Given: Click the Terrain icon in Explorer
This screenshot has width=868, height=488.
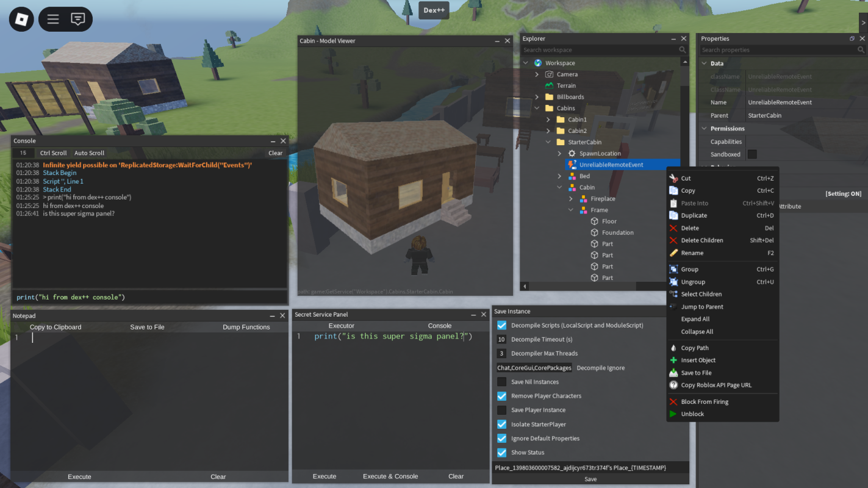Looking at the screenshot, I should 549,85.
